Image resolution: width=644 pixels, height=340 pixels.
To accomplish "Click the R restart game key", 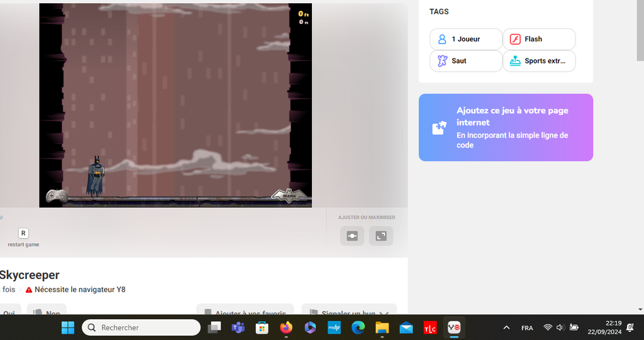I will point(23,233).
